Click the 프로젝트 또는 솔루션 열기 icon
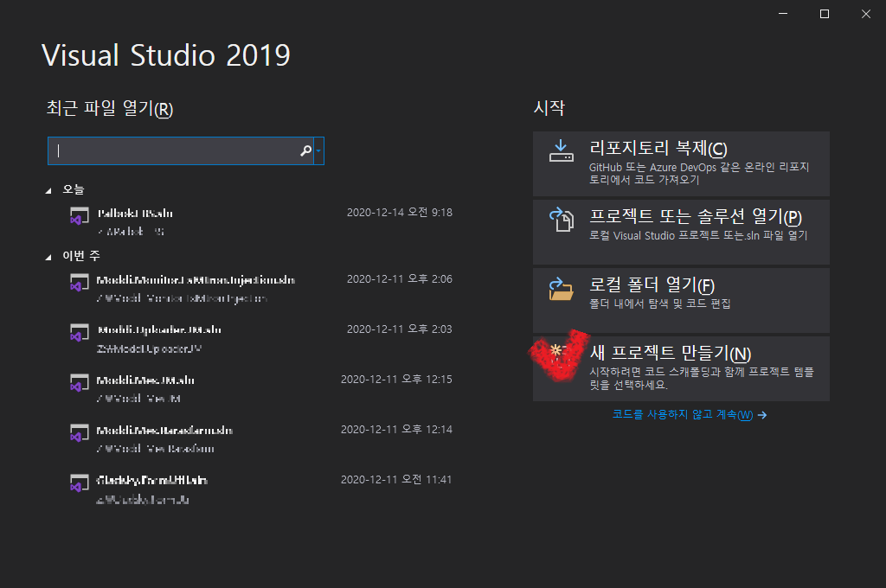Viewport: 886px width, 588px height. click(x=561, y=219)
